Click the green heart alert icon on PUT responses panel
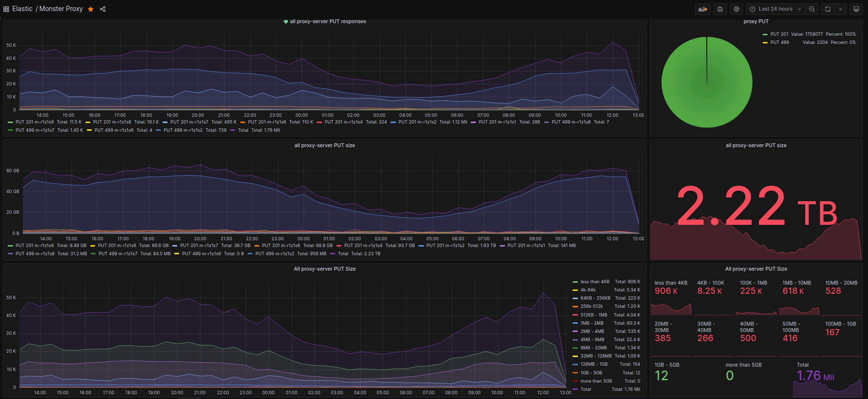This screenshot has width=868, height=399. click(286, 22)
